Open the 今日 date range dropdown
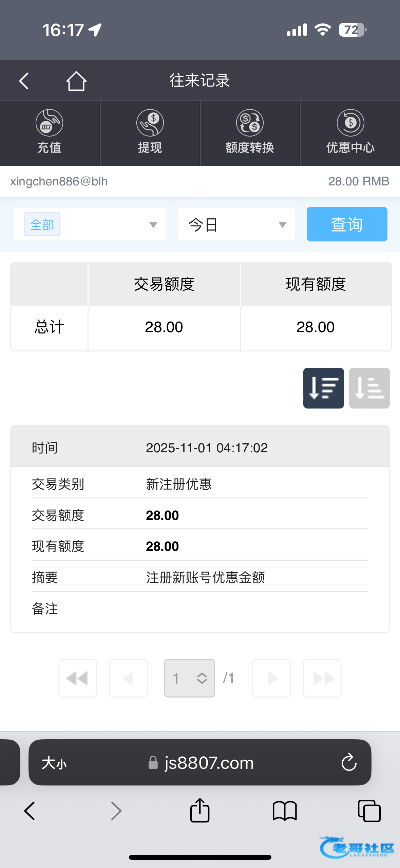Viewport: 400px width, 868px height. pos(236,224)
